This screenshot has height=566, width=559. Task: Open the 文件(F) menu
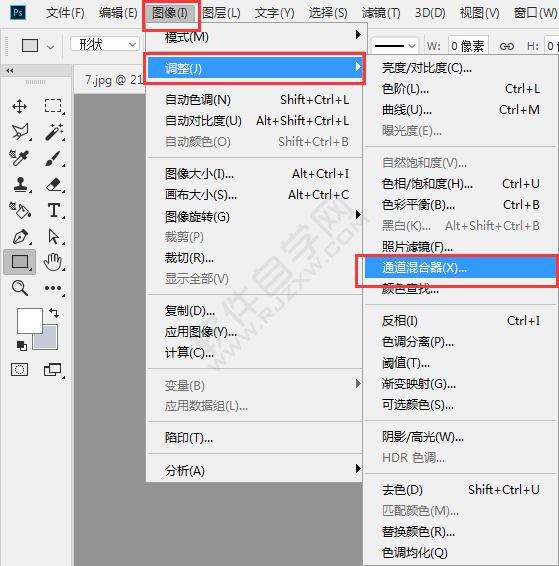[x=65, y=13]
